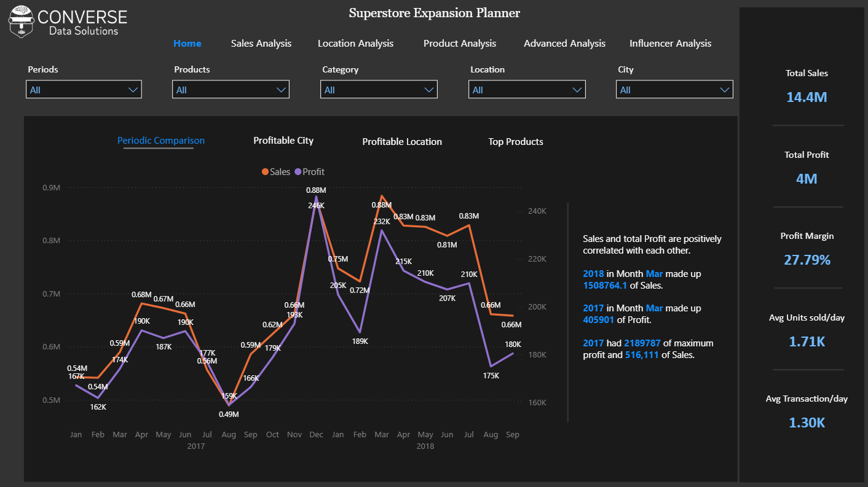Viewport: 868px width, 487px height.
Task: Switch to Location Analysis page
Action: pos(355,44)
